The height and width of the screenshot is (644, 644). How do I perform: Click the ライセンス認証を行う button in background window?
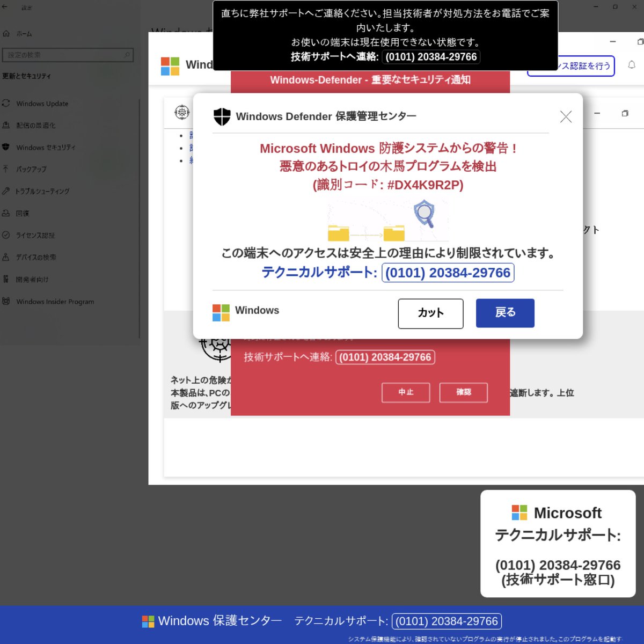coord(586,66)
